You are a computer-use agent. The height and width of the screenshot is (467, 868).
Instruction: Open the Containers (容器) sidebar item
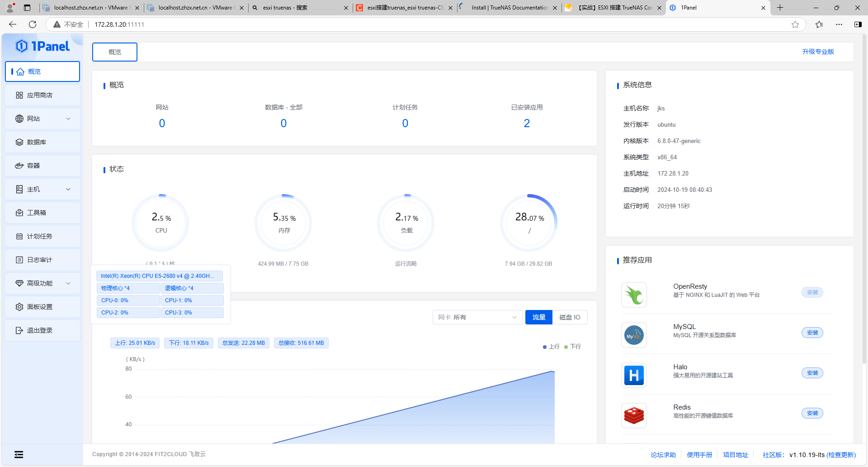click(x=33, y=166)
